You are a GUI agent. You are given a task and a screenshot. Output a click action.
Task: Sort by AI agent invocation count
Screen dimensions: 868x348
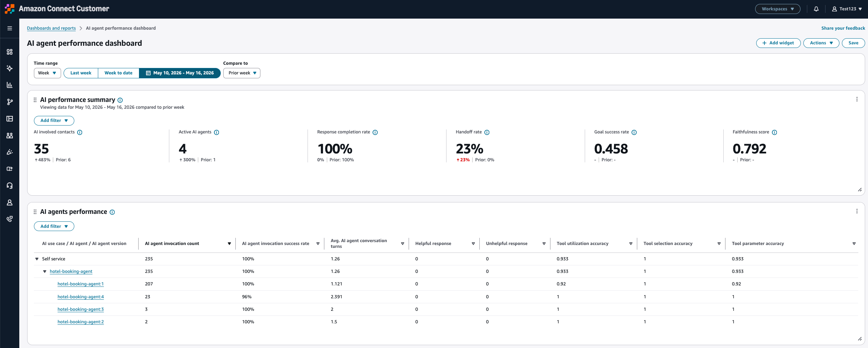(x=229, y=244)
